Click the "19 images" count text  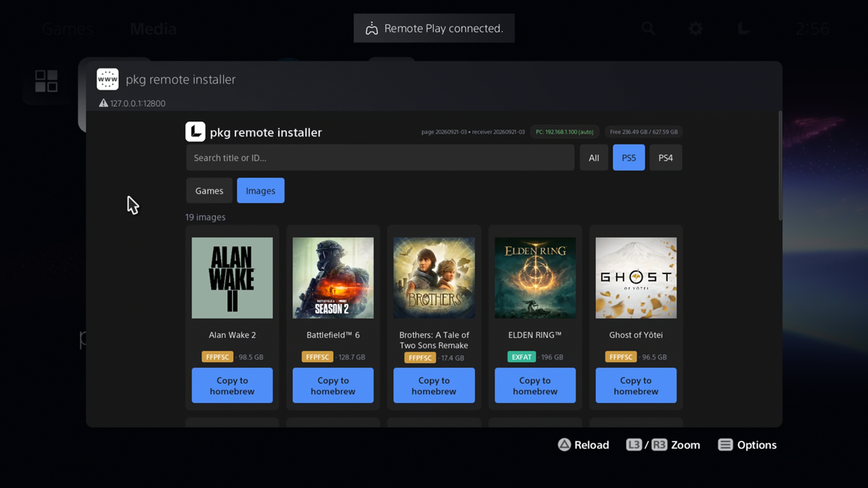(205, 218)
